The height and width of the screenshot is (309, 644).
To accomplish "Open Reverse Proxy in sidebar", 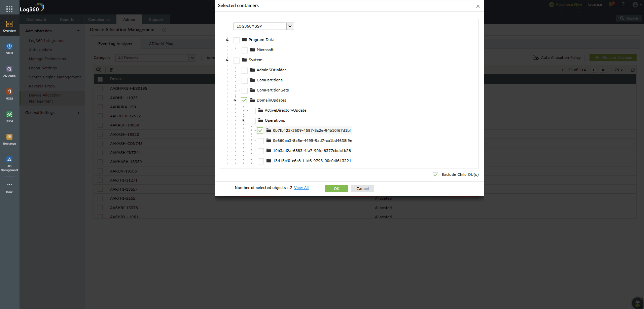I will 42,86.
